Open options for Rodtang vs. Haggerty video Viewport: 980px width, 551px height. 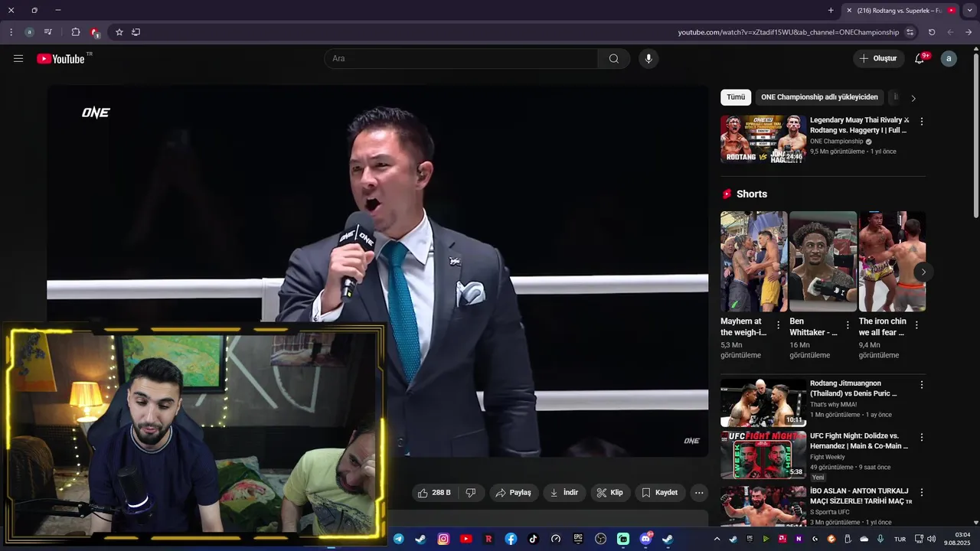pyautogui.click(x=921, y=122)
